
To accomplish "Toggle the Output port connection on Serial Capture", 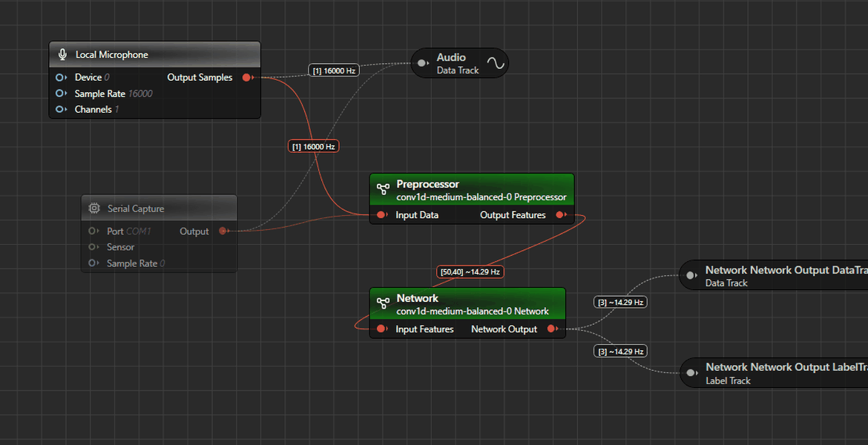I will 223,231.
